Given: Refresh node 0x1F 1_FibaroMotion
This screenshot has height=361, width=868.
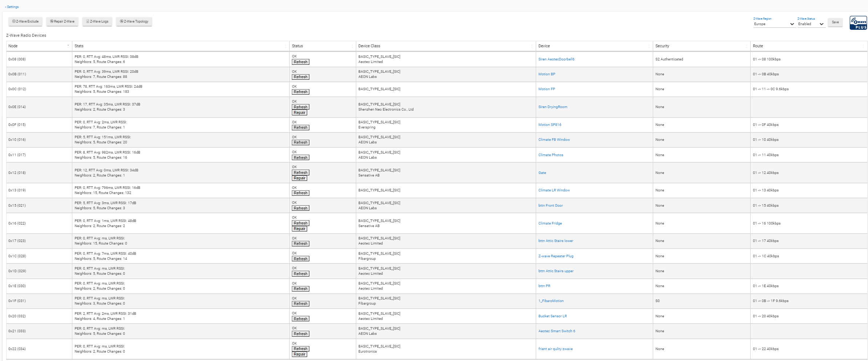Looking at the screenshot, I should [301, 304].
